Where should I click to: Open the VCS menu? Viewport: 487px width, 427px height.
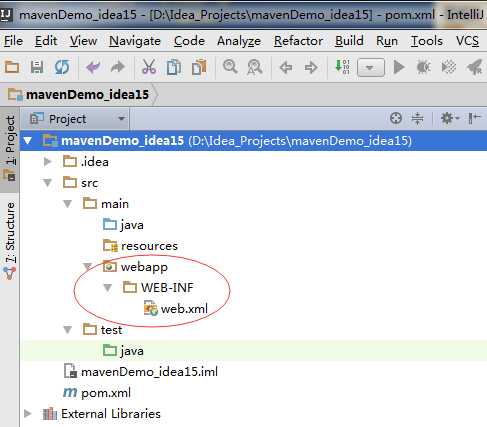(467, 41)
